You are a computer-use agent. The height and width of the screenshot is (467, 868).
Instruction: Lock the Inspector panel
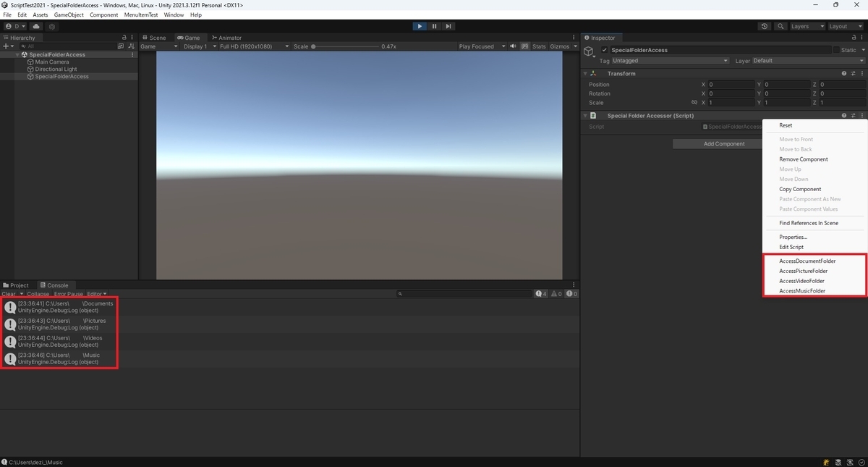pos(852,38)
